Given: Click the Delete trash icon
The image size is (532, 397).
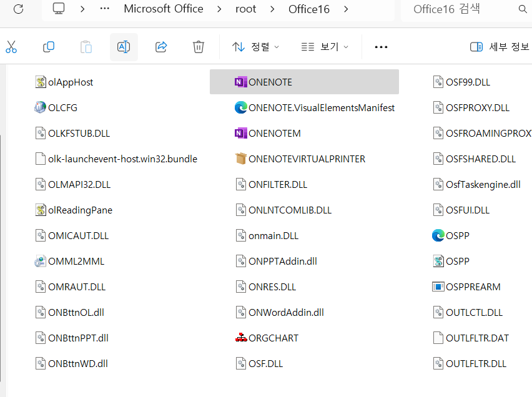Looking at the screenshot, I should (x=199, y=47).
